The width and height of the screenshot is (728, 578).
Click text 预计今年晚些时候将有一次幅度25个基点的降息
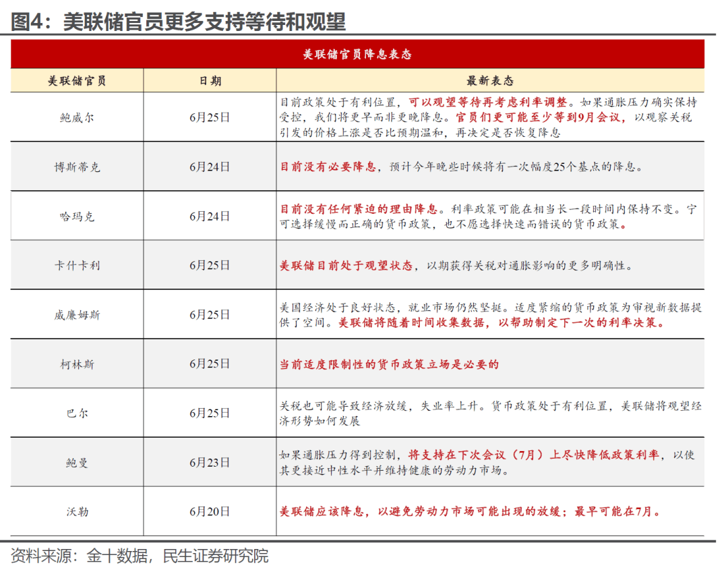coord(512,167)
